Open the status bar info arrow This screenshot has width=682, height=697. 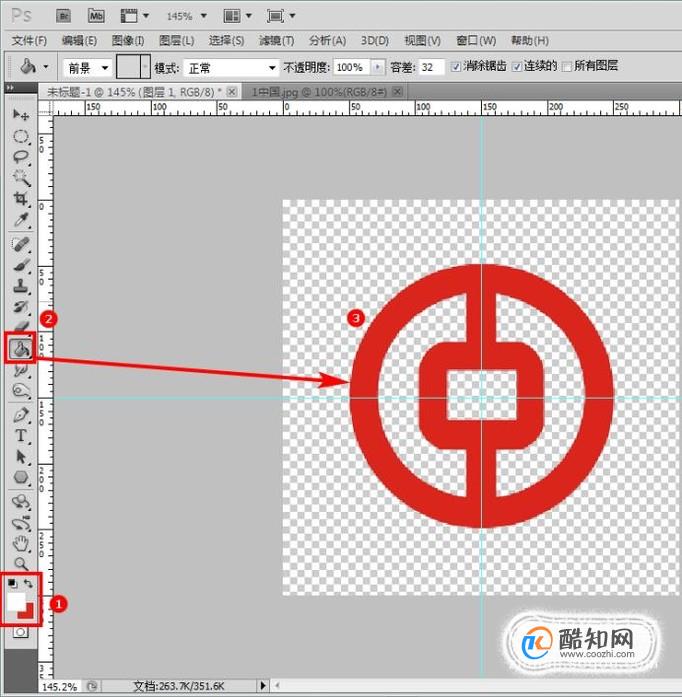[x=263, y=685]
